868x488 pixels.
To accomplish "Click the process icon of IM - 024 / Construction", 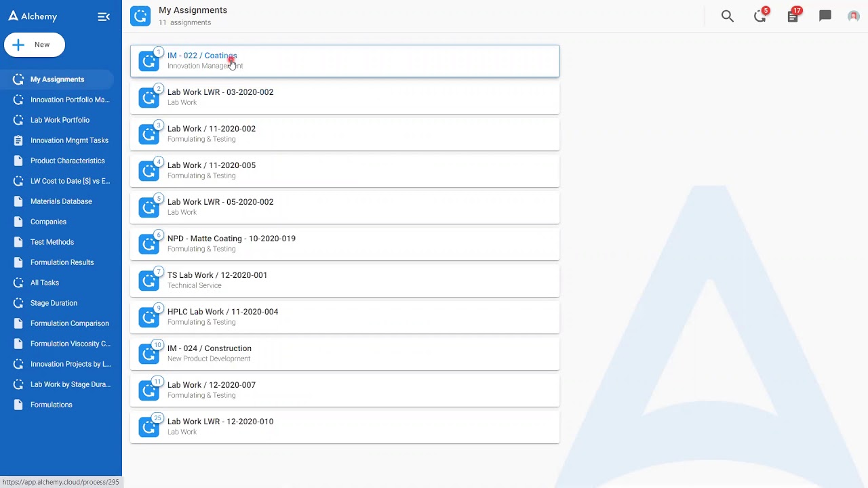I will pyautogui.click(x=149, y=354).
